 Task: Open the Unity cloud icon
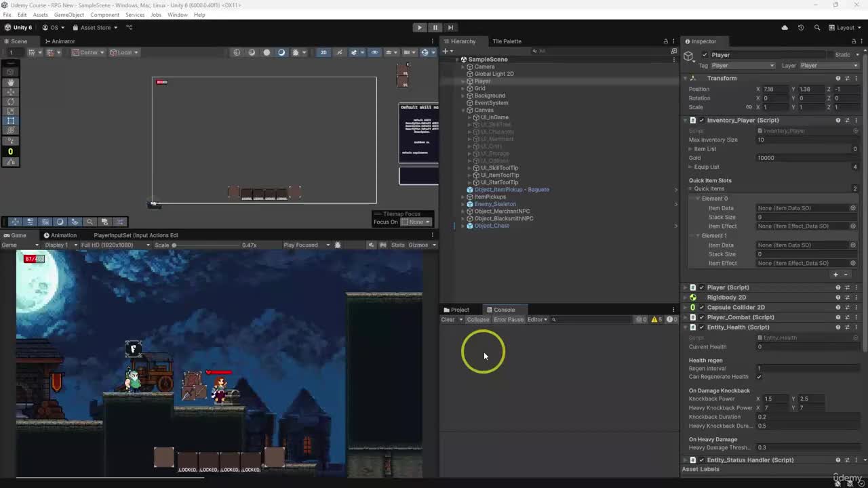tap(785, 28)
